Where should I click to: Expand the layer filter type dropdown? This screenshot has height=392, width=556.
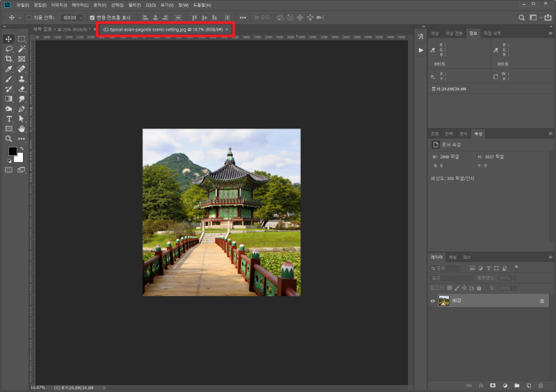click(445, 268)
